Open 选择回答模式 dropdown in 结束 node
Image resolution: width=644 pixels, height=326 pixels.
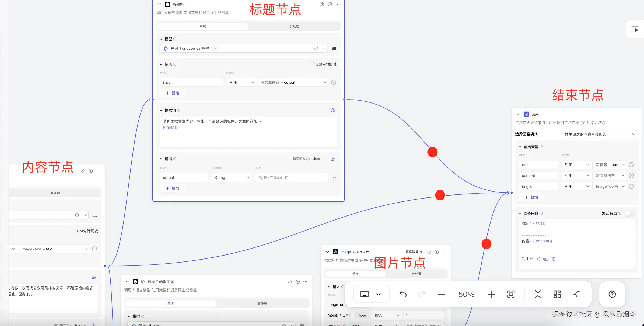click(x=599, y=134)
